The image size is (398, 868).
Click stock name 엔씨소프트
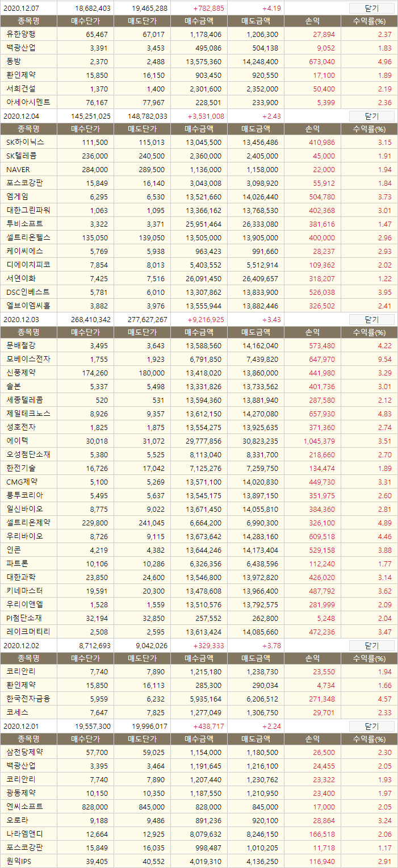tap(24, 807)
